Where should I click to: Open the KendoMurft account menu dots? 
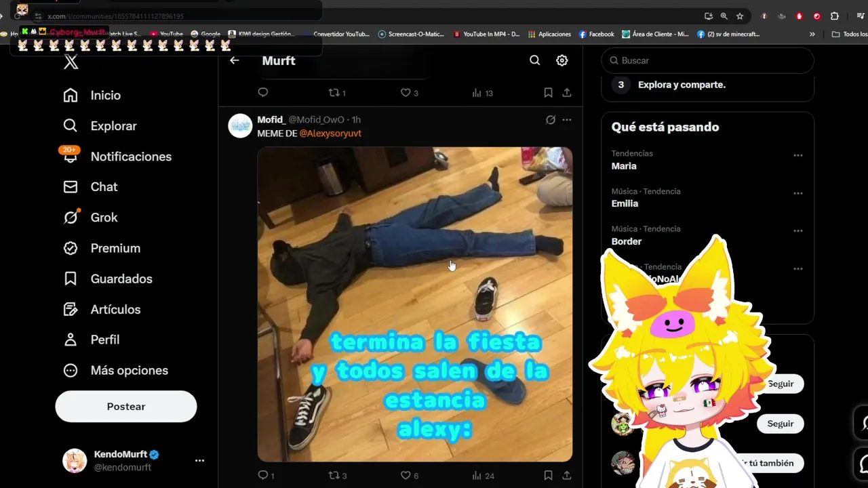[x=199, y=461]
